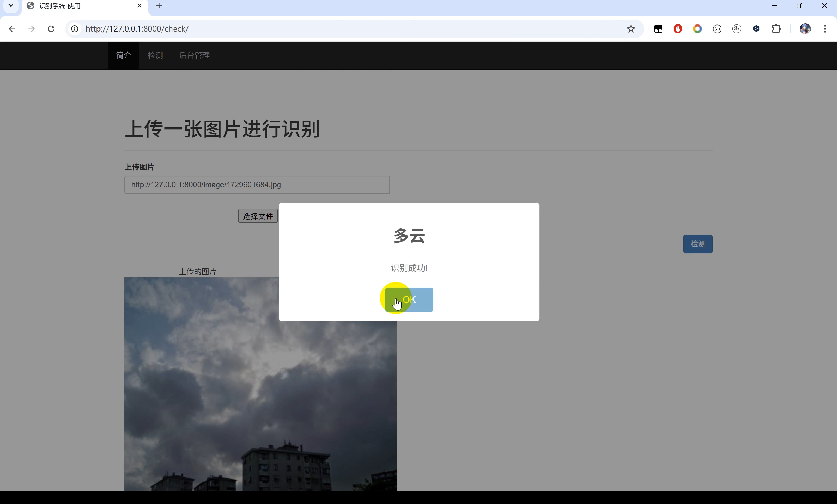The height and width of the screenshot is (504, 837).
Task: Toggle the black two-dot extension icon
Action: [x=658, y=29]
